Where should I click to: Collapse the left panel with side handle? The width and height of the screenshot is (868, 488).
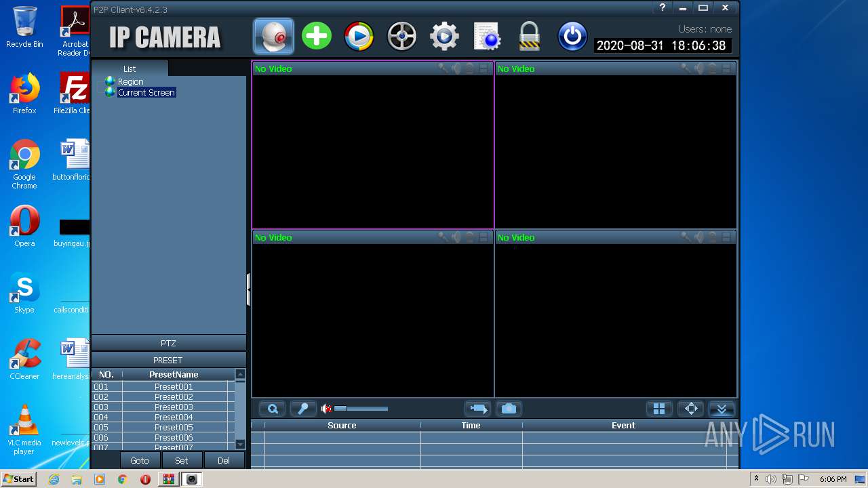click(x=249, y=290)
